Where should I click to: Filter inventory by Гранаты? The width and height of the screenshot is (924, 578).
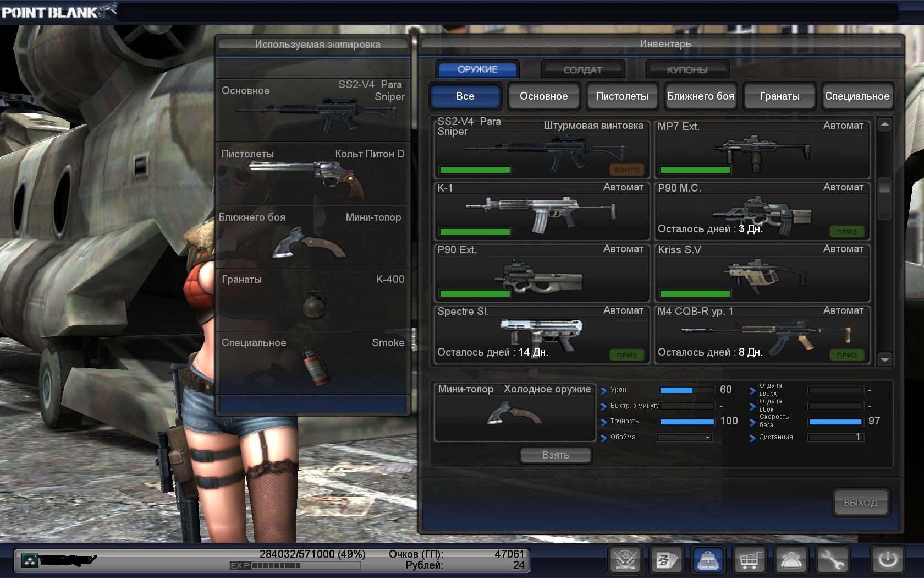(779, 96)
